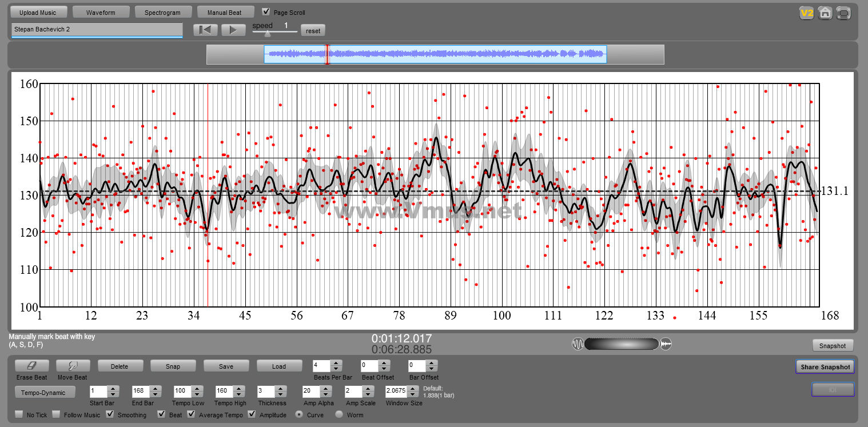This screenshot has width=868, height=427.
Task: Toggle the Average Tempo checkbox
Action: click(x=191, y=414)
